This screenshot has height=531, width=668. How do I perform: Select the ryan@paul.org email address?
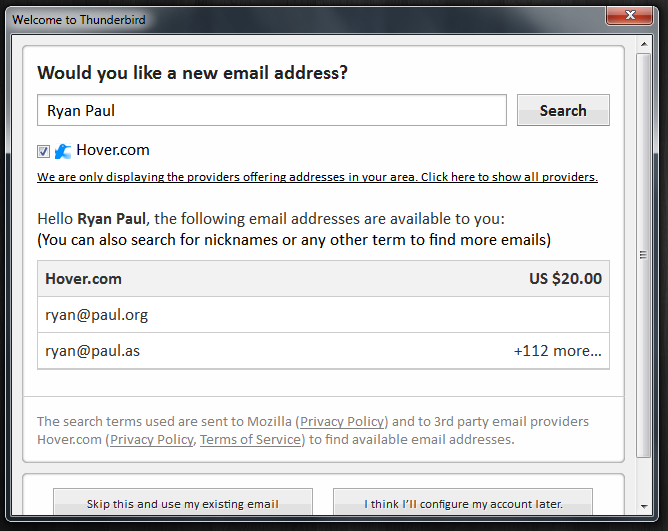(x=323, y=315)
